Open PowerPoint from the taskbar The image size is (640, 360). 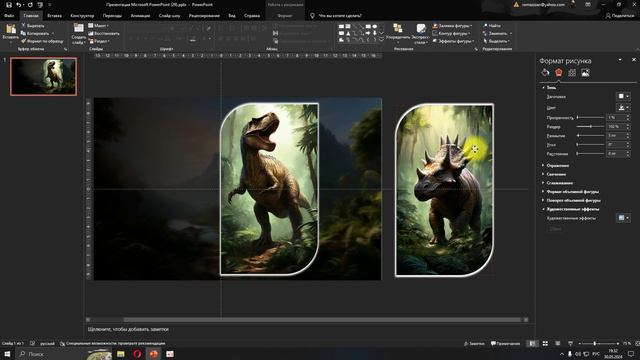(x=153, y=354)
